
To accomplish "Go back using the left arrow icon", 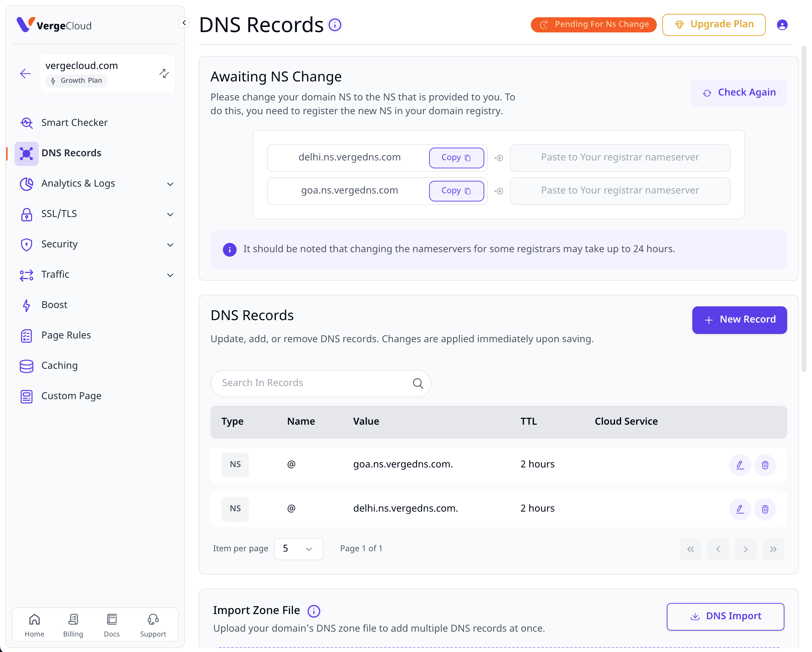I will pos(26,73).
